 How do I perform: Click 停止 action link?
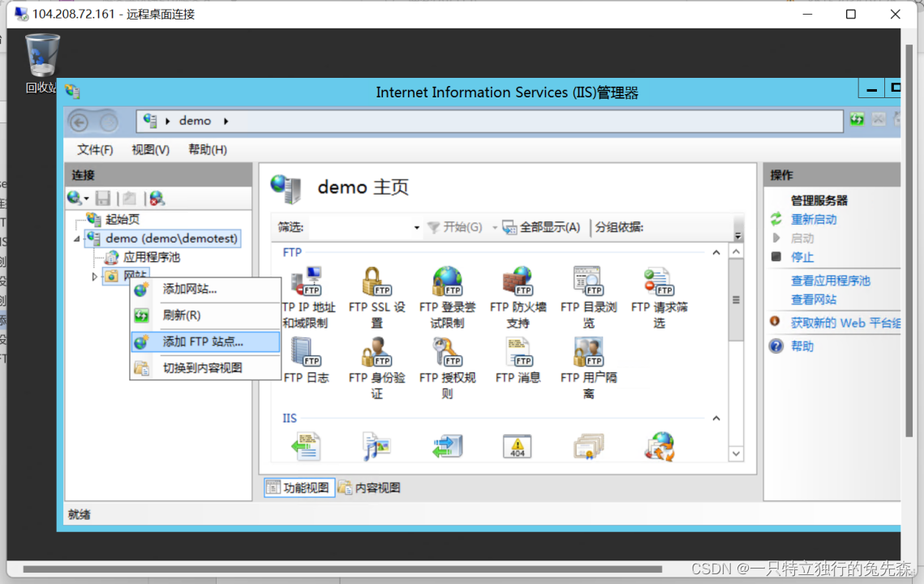pyautogui.click(x=802, y=257)
